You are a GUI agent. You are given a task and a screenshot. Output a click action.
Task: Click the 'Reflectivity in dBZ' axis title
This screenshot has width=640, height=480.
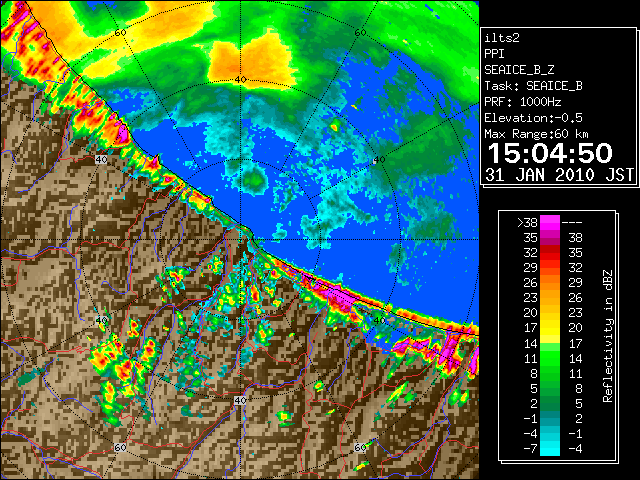coord(608,336)
